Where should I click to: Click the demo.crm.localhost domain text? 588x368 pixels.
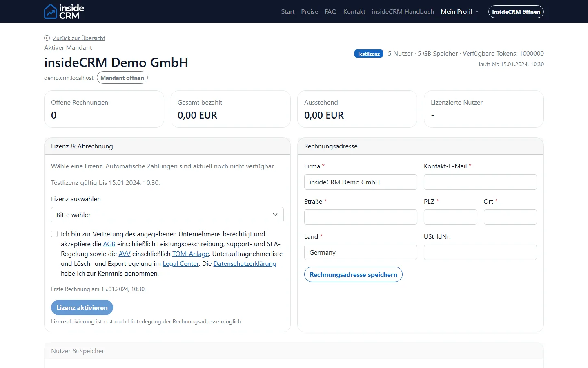pyautogui.click(x=69, y=78)
